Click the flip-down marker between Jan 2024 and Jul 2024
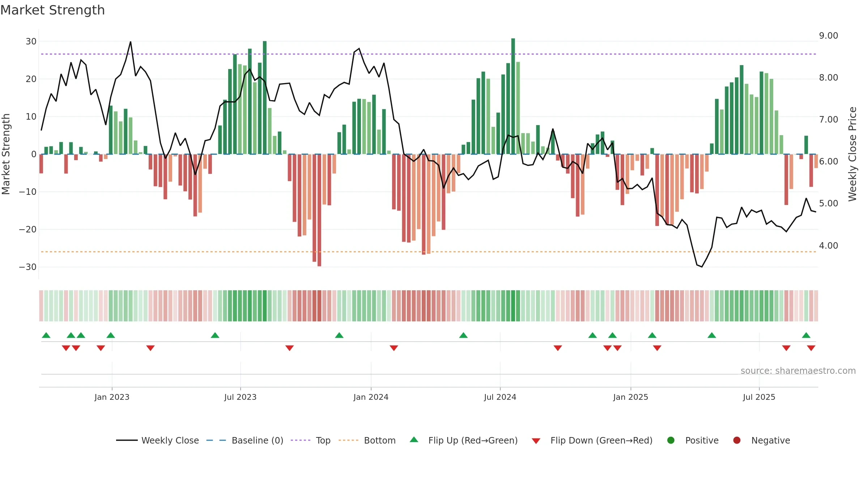The height and width of the screenshot is (488, 868). coord(394,348)
